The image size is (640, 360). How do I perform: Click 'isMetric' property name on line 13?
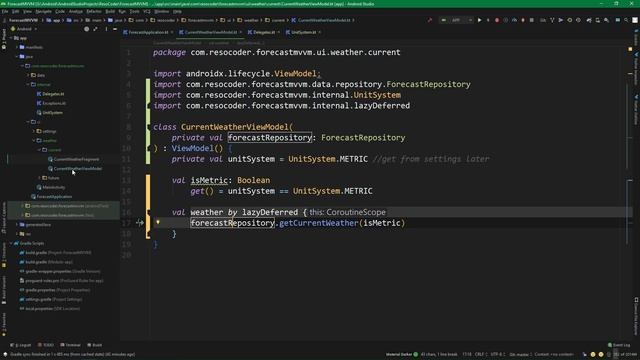click(x=209, y=180)
